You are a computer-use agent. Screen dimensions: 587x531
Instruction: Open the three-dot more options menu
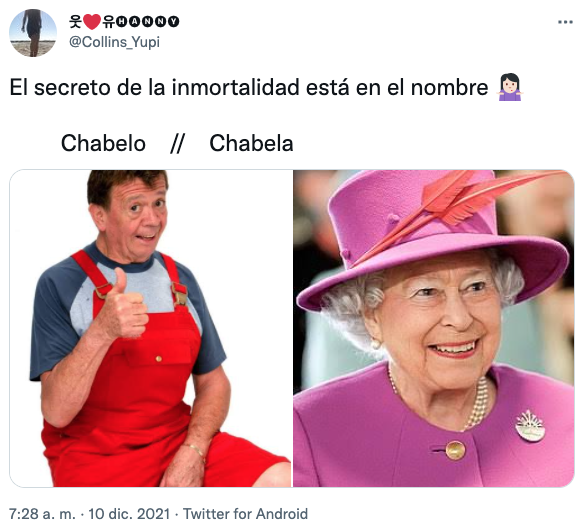(565, 22)
